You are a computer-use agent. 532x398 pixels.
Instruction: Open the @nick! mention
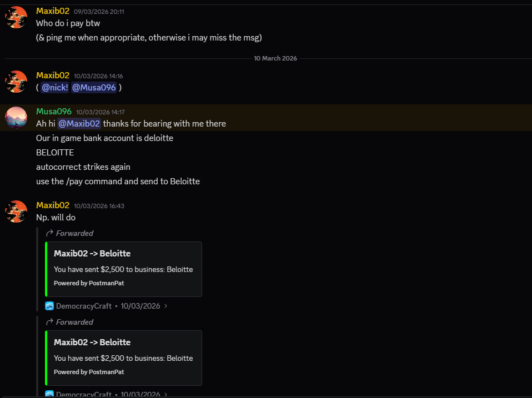(55, 88)
